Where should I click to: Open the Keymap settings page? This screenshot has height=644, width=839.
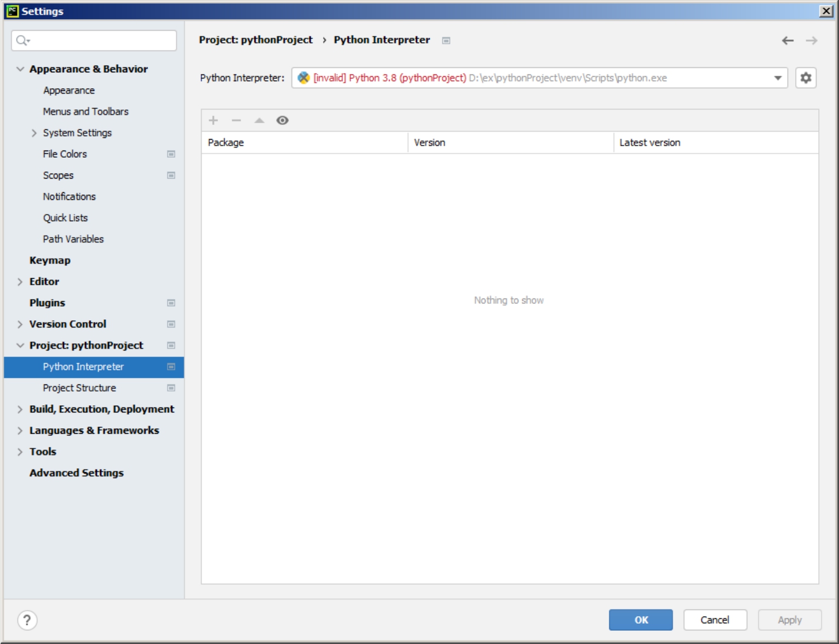click(50, 260)
